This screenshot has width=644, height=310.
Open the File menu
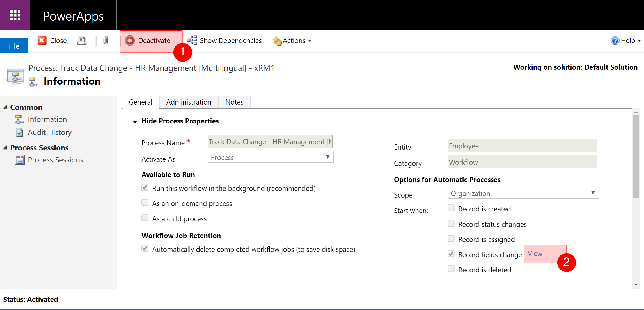pyautogui.click(x=14, y=46)
